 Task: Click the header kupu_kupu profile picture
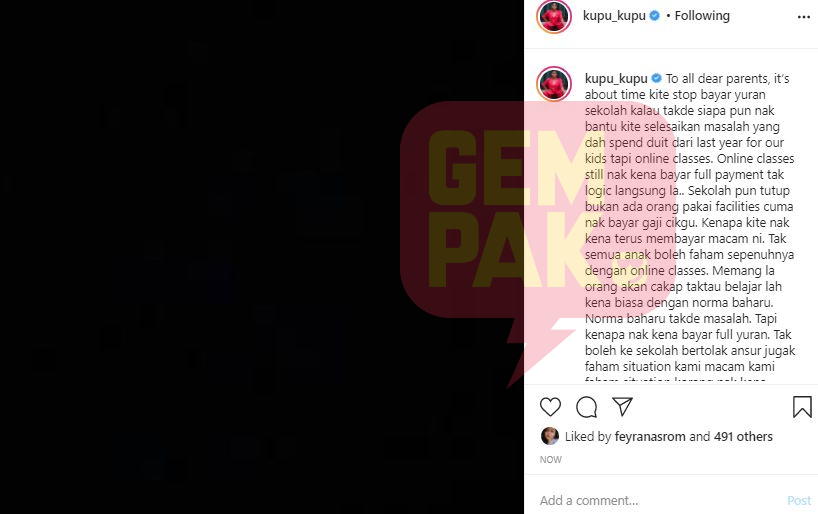click(x=554, y=16)
